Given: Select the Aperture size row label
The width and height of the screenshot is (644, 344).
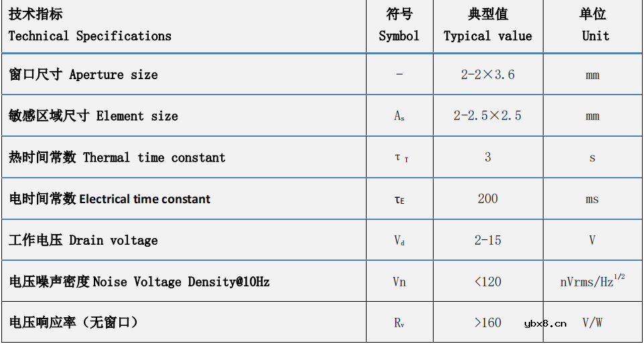Looking at the screenshot, I should pyautogui.click(x=84, y=74).
